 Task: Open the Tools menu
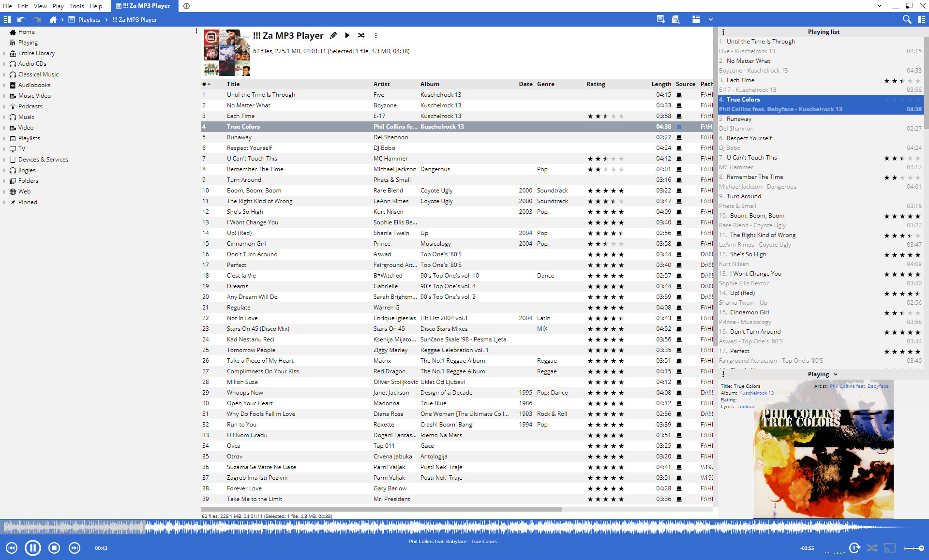click(x=76, y=6)
